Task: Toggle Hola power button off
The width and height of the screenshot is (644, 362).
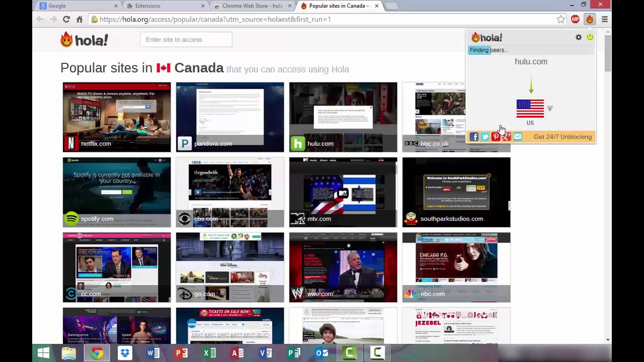Action: (590, 37)
